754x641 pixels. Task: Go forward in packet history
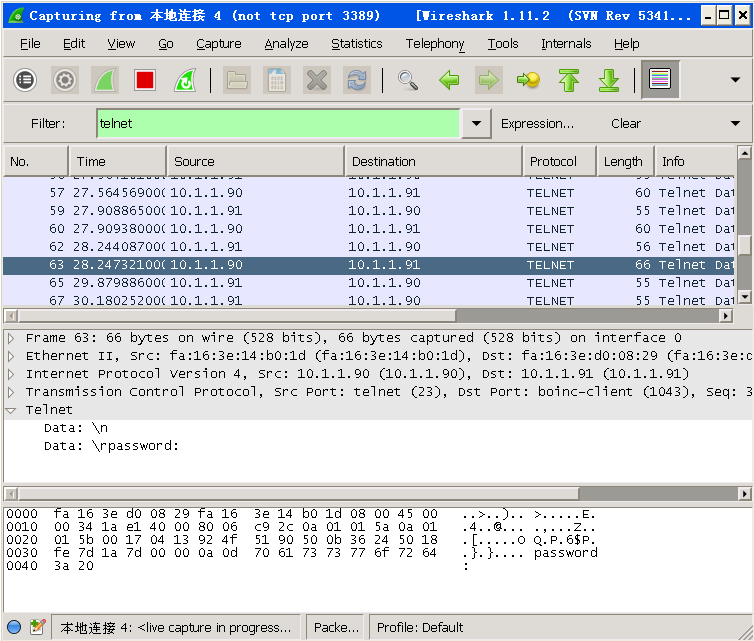coord(489,80)
